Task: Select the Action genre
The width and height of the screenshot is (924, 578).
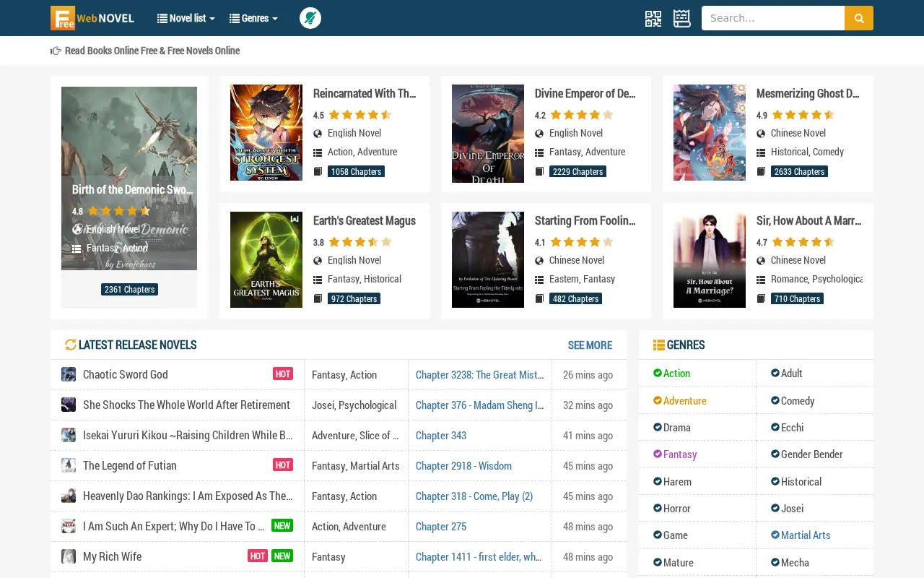Action: (x=671, y=374)
